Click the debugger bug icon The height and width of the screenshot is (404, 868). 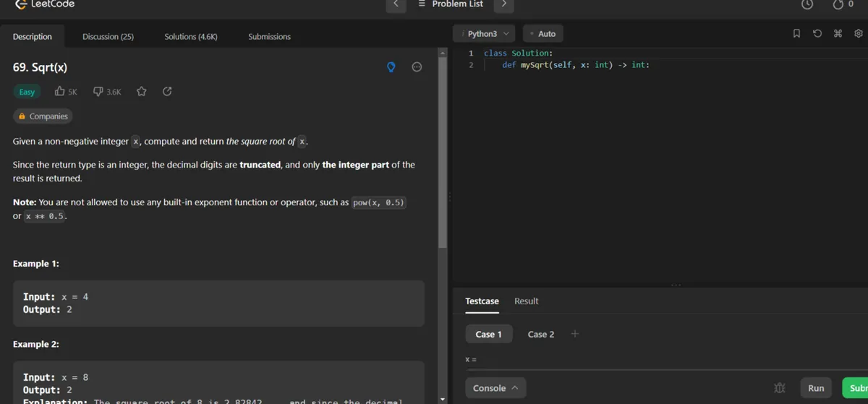(779, 388)
